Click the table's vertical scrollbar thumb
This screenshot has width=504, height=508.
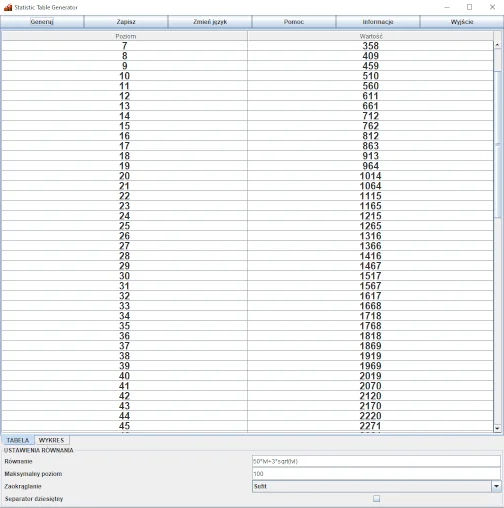click(497, 143)
